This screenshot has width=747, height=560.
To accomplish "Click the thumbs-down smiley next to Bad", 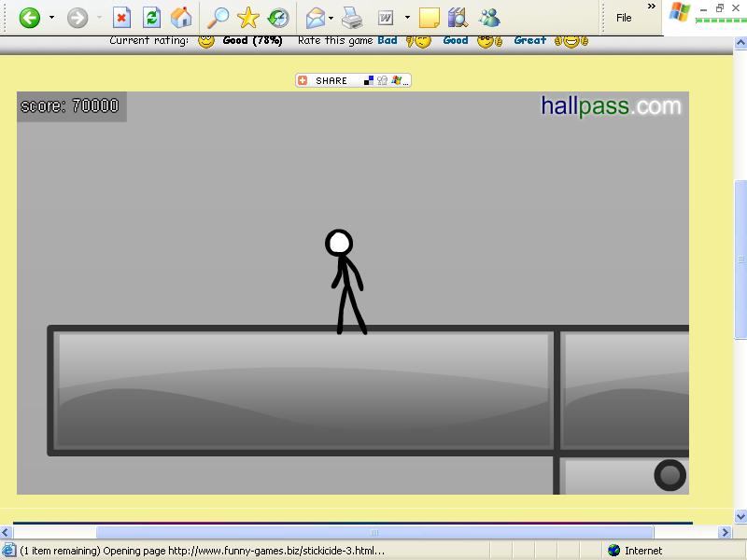I will (x=418, y=41).
